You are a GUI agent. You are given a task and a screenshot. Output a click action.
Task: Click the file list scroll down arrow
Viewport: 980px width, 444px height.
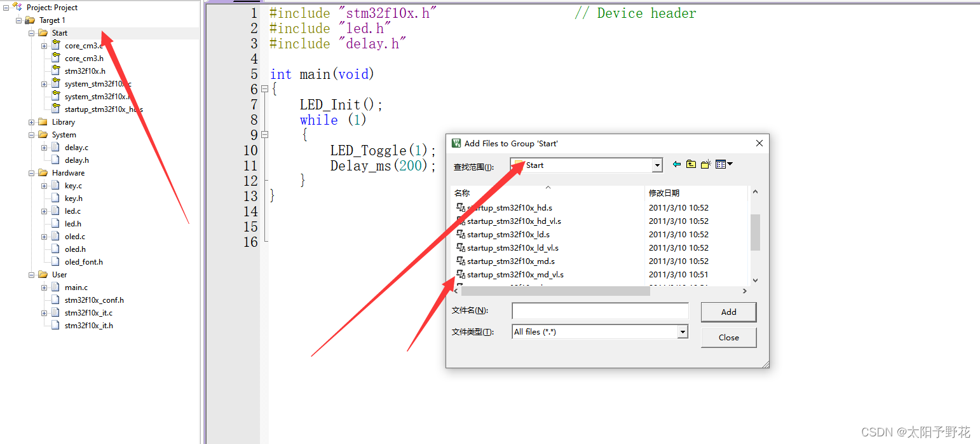pos(755,280)
